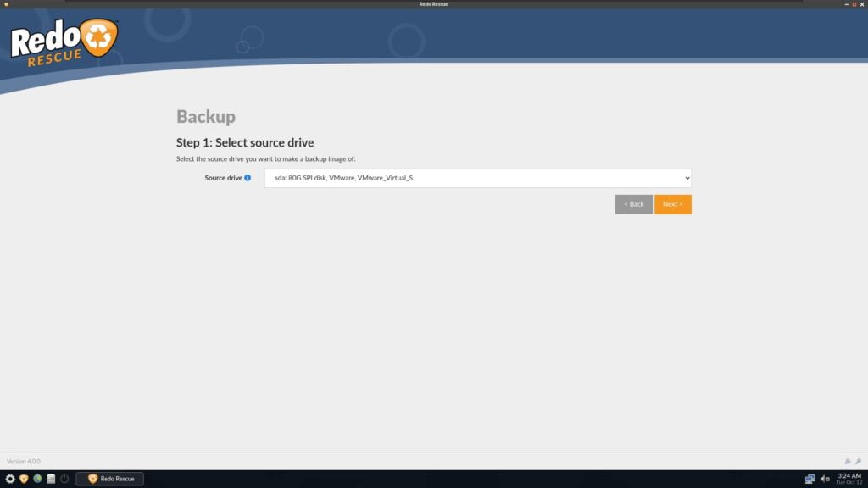This screenshot has width=868, height=488.
Task: Click the speech icon beside wrench at window bottom
Action: [848, 461]
